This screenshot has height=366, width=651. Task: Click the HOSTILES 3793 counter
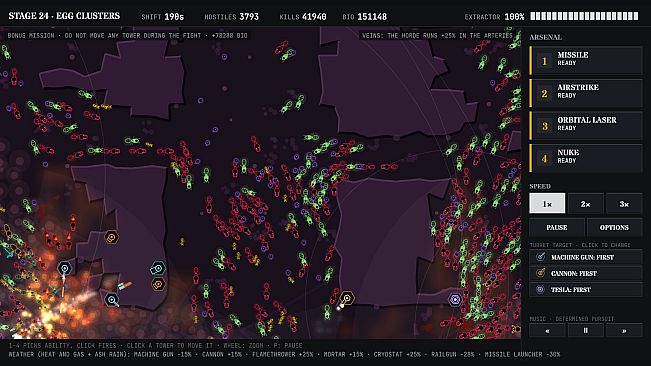pyautogui.click(x=231, y=17)
